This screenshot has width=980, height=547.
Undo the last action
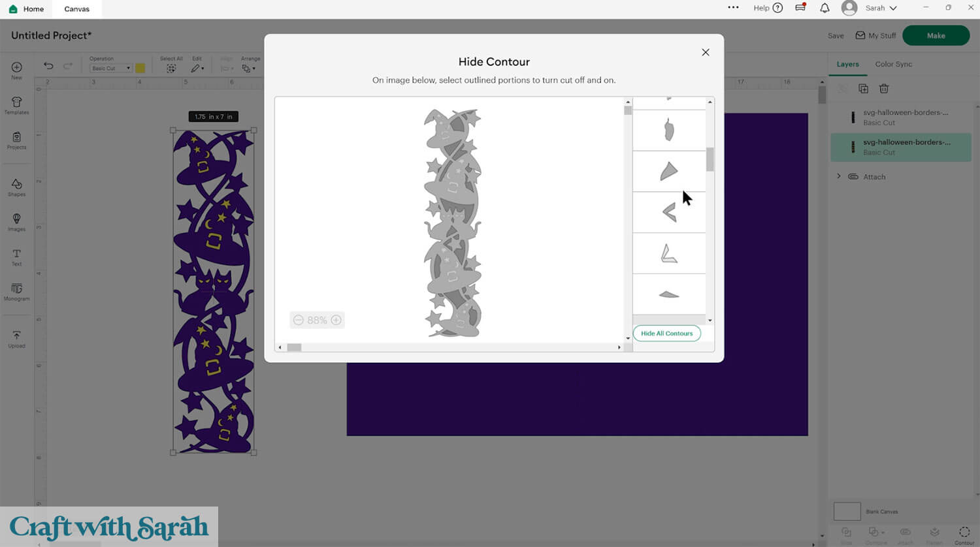click(48, 66)
